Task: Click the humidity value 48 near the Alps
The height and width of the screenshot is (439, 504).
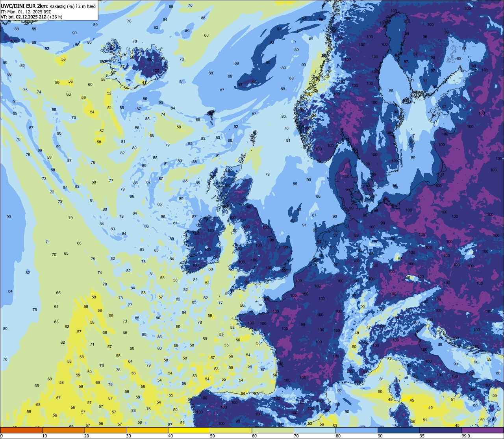Action: [x=357, y=333]
